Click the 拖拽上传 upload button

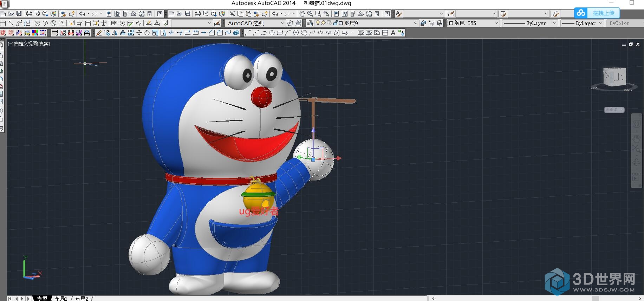(x=597, y=13)
